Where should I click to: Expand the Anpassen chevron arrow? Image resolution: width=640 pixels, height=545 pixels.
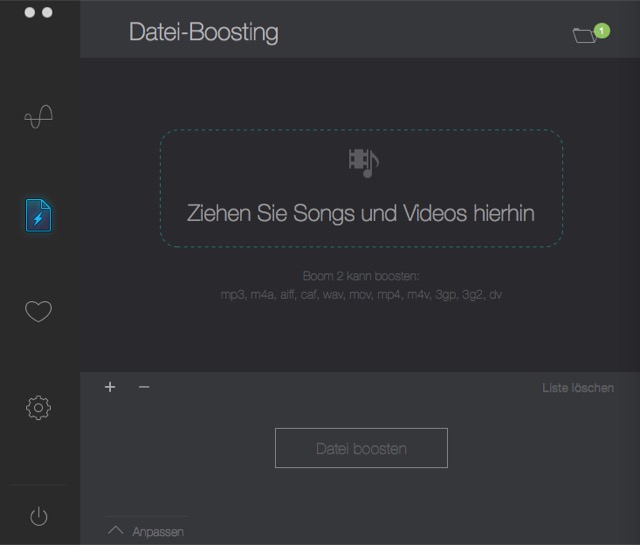[116, 530]
